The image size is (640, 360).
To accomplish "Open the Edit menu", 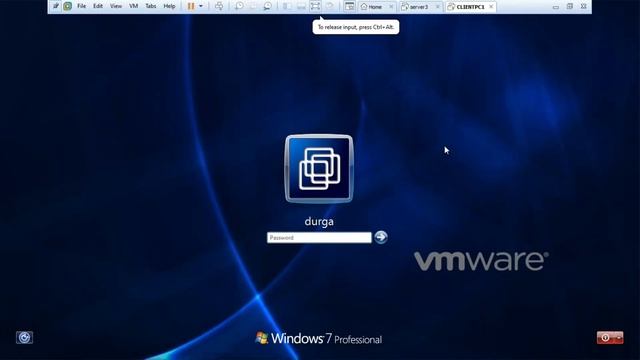I will click(98, 6).
